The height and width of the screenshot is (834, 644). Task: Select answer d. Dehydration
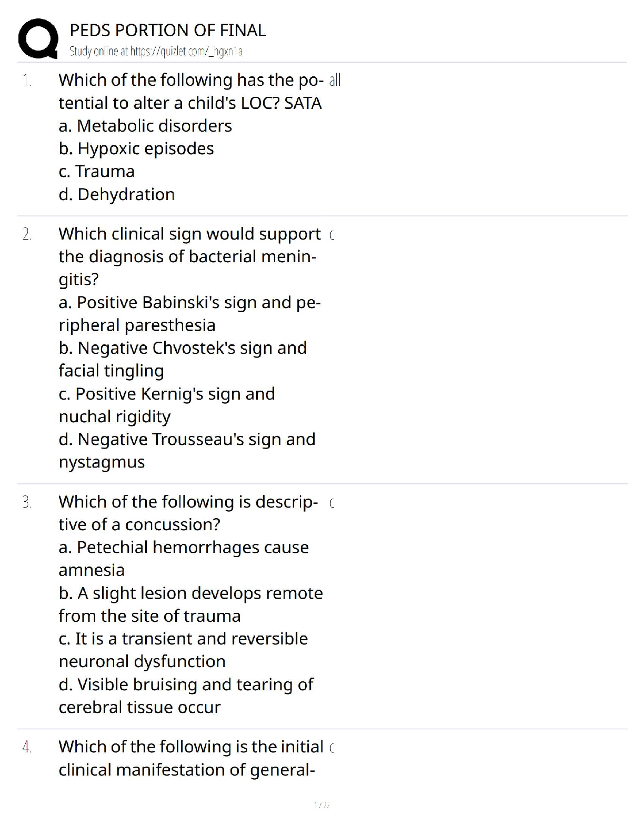click(117, 194)
